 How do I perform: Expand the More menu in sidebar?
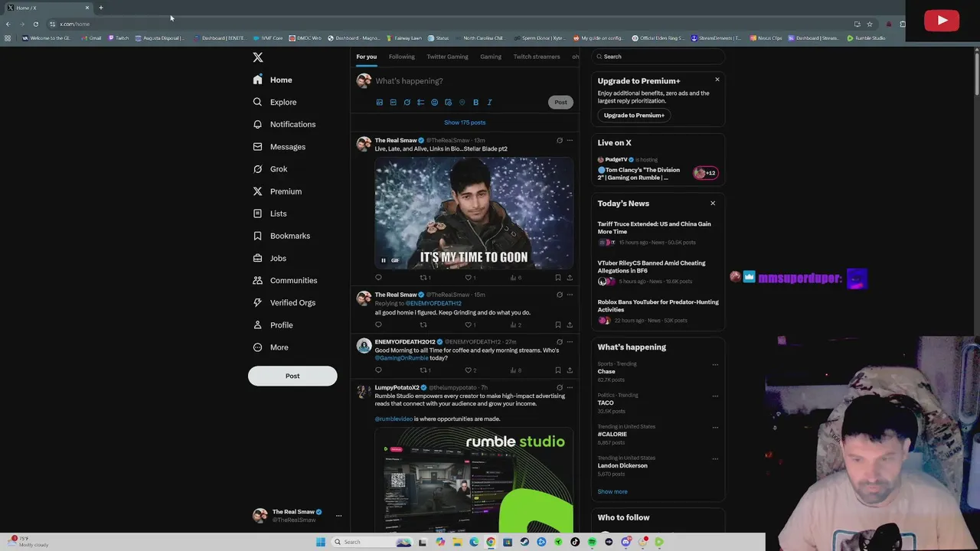click(271, 347)
